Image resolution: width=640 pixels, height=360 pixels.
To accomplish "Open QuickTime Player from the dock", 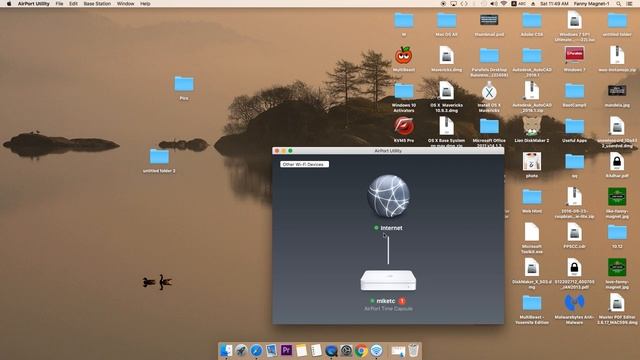I will pyautogui.click(x=331, y=350).
